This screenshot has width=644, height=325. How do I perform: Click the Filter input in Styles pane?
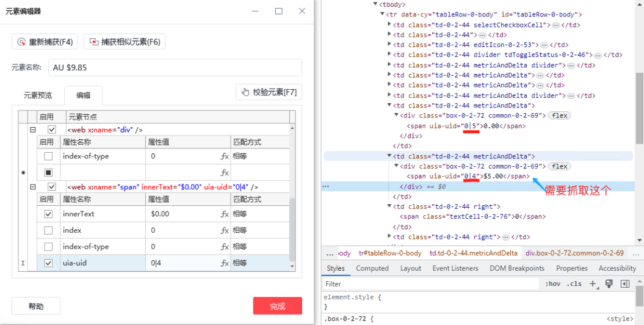coord(431,284)
